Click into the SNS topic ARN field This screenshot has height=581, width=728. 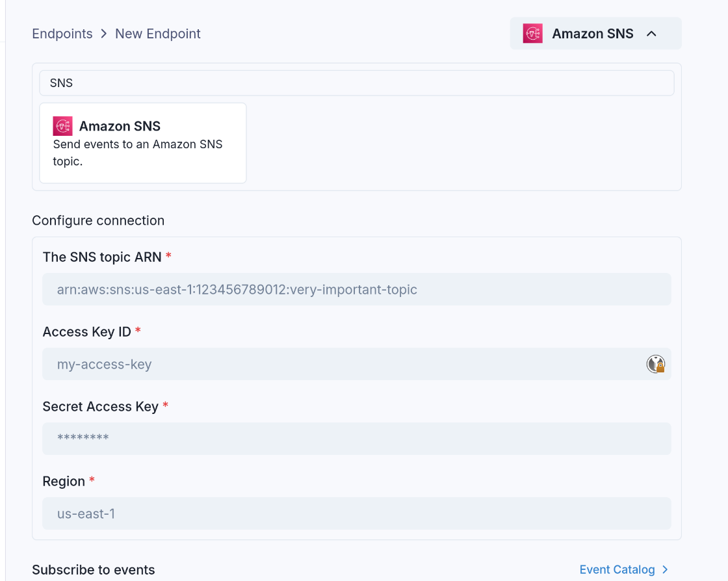(x=356, y=289)
